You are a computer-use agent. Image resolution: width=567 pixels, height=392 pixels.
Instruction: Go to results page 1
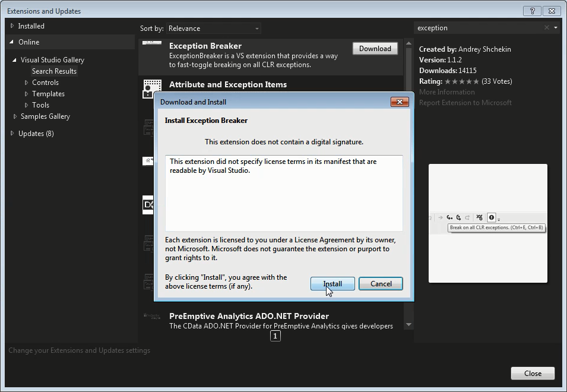275,336
